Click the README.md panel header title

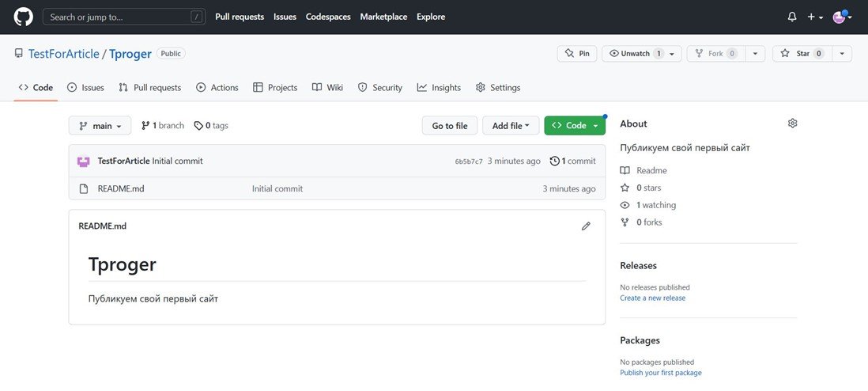point(103,226)
